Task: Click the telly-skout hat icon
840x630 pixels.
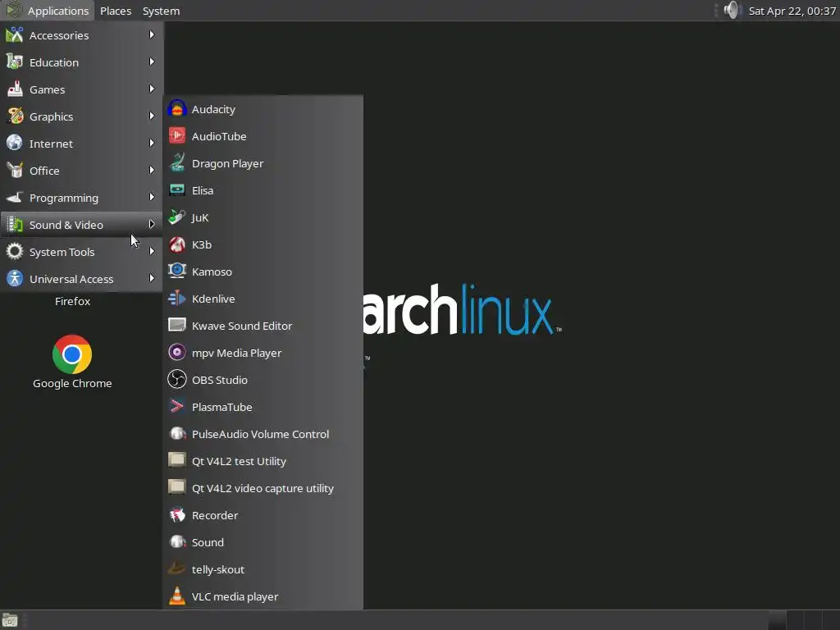Action: pyautogui.click(x=177, y=569)
